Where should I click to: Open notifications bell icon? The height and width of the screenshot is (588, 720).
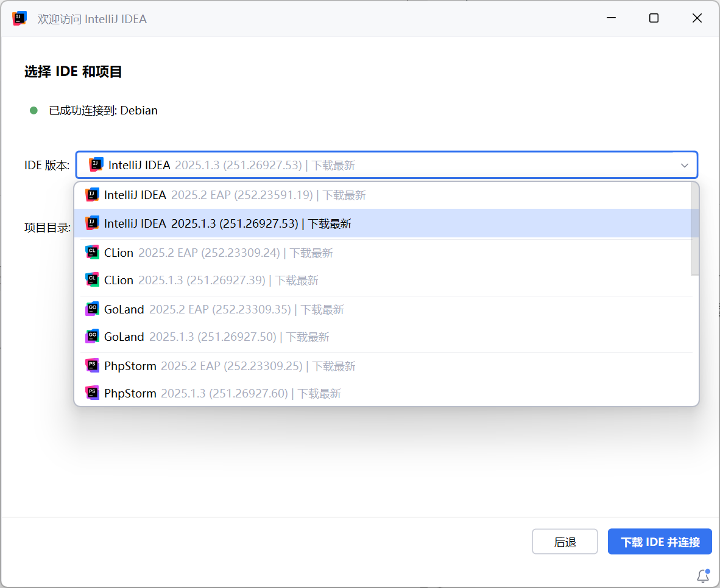click(x=704, y=576)
